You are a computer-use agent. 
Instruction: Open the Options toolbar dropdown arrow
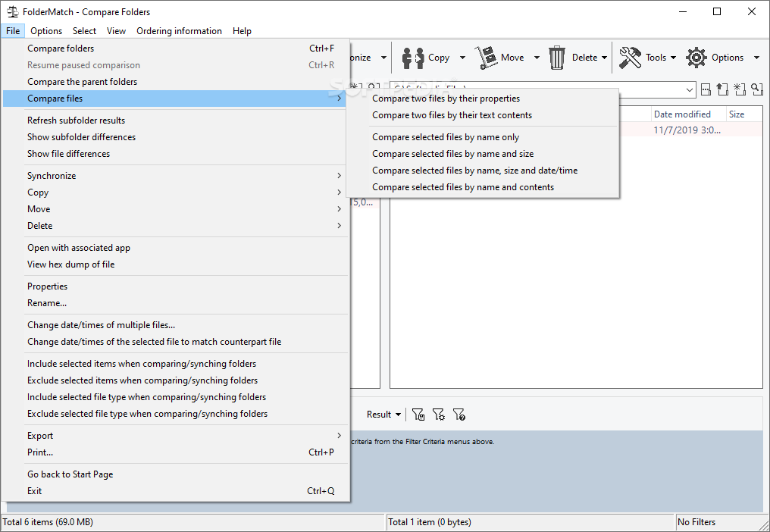(757, 58)
